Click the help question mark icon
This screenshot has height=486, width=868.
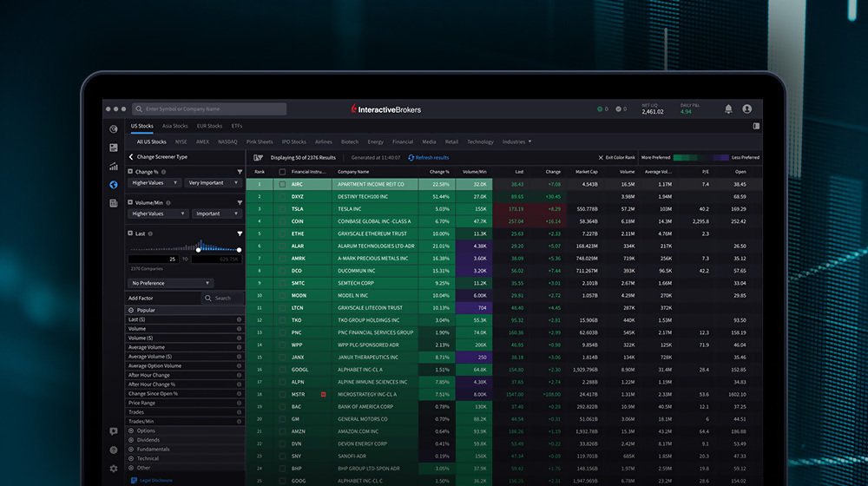(114, 450)
